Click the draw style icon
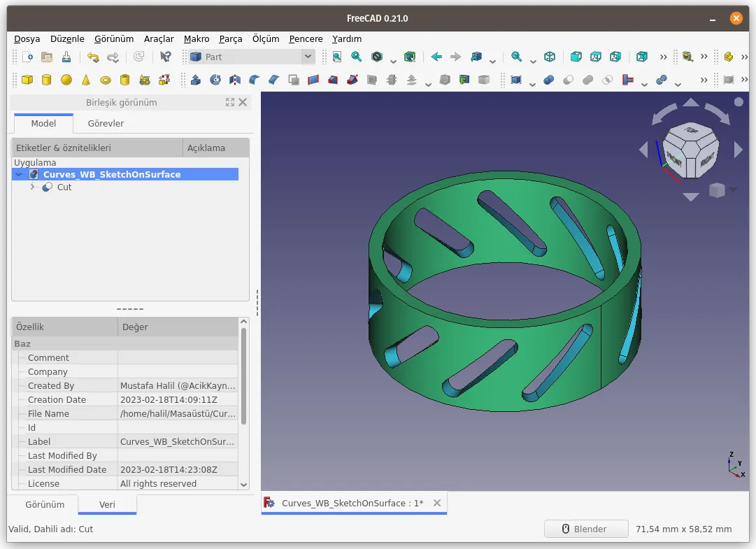The height and width of the screenshot is (549, 756). 376,57
